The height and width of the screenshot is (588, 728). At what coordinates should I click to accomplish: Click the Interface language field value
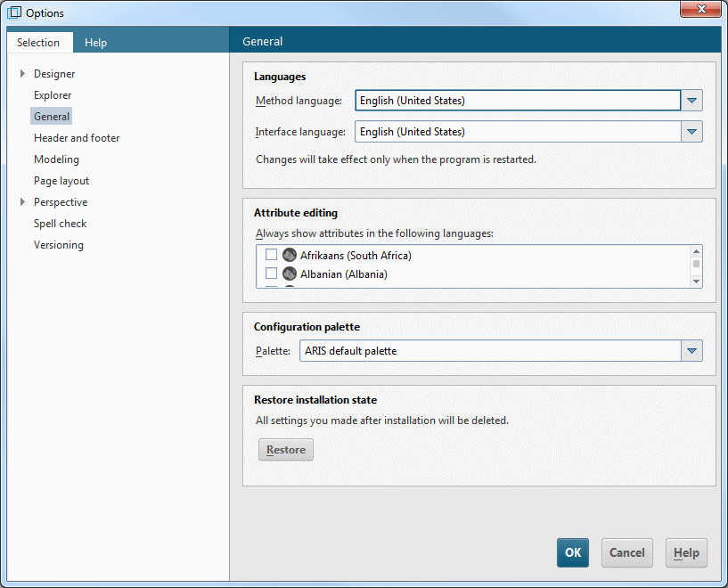click(518, 132)
